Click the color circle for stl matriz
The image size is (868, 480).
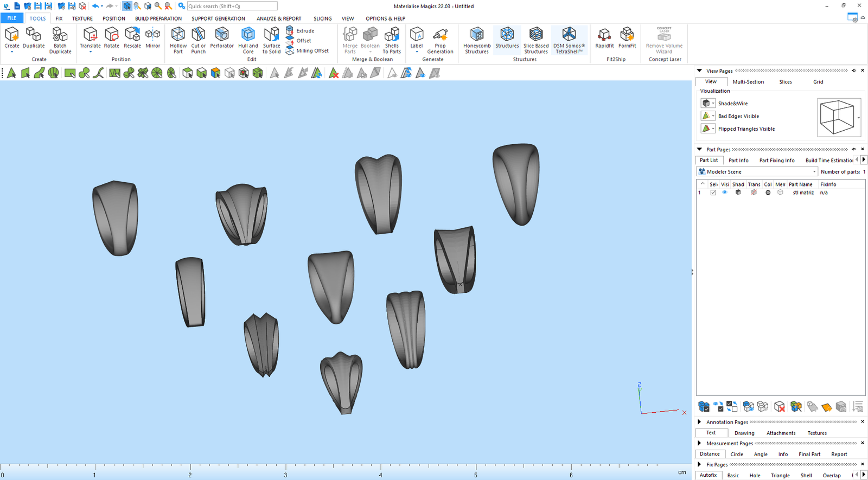point(768,193)
